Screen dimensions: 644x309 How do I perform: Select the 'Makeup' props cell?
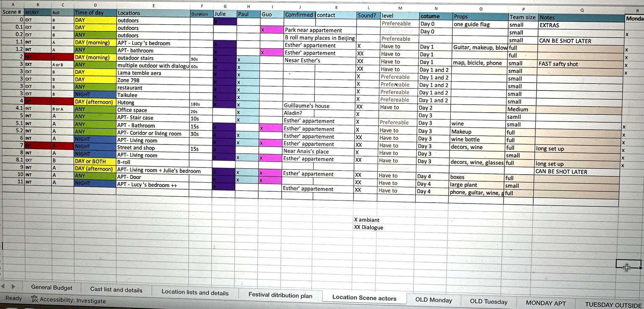pos(477,131)
